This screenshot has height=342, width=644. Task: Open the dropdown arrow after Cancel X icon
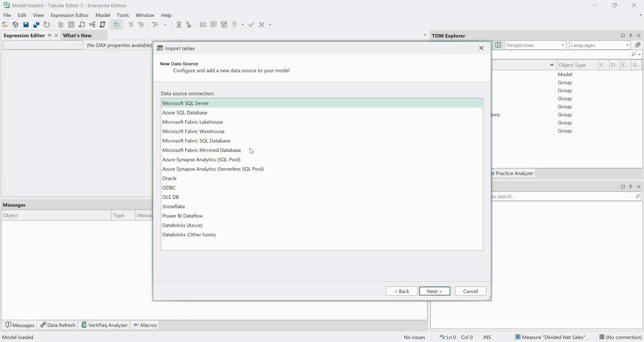pyautogui.click(x=270, y=25)
